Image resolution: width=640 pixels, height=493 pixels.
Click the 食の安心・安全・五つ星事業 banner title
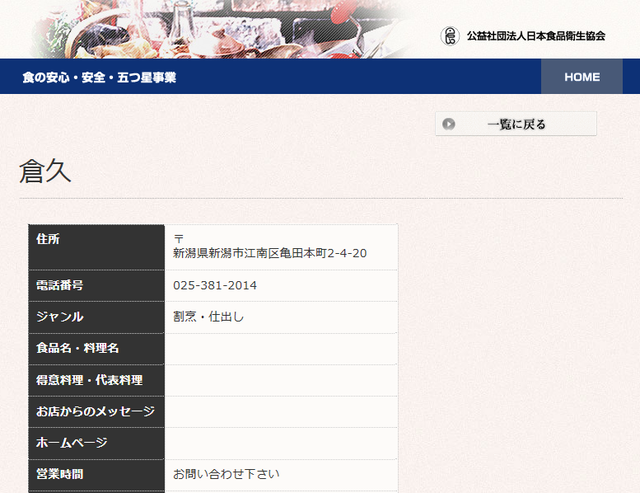pos(99,77)
